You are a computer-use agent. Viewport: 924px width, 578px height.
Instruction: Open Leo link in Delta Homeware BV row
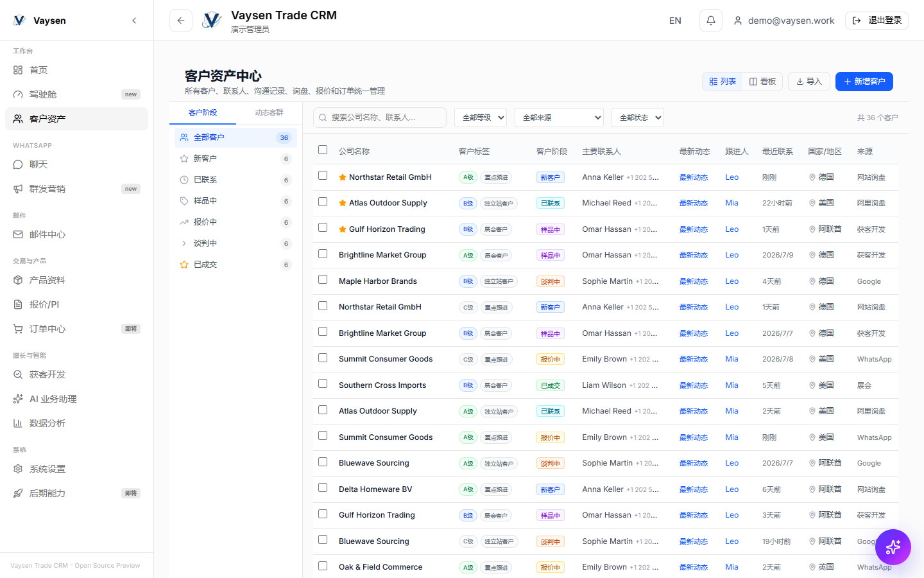click(x=732, y=489)
